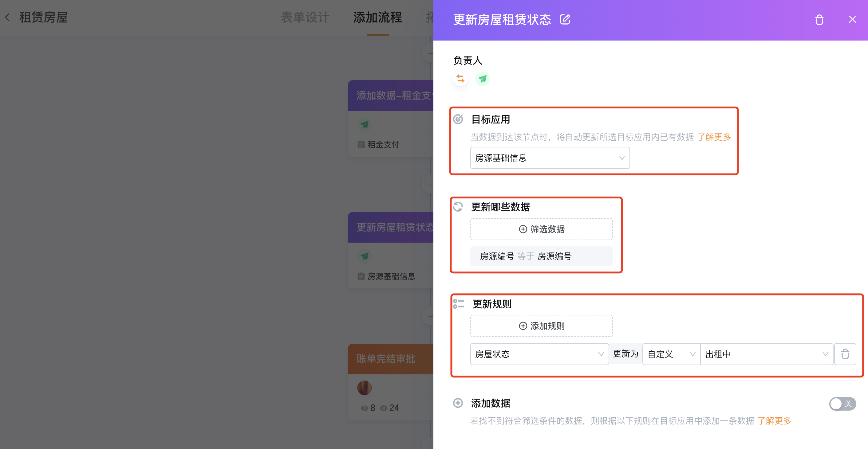The image size is (868, 449).
Task: Click the green paper plane icon under 负责人
Action: pos(483,79)
